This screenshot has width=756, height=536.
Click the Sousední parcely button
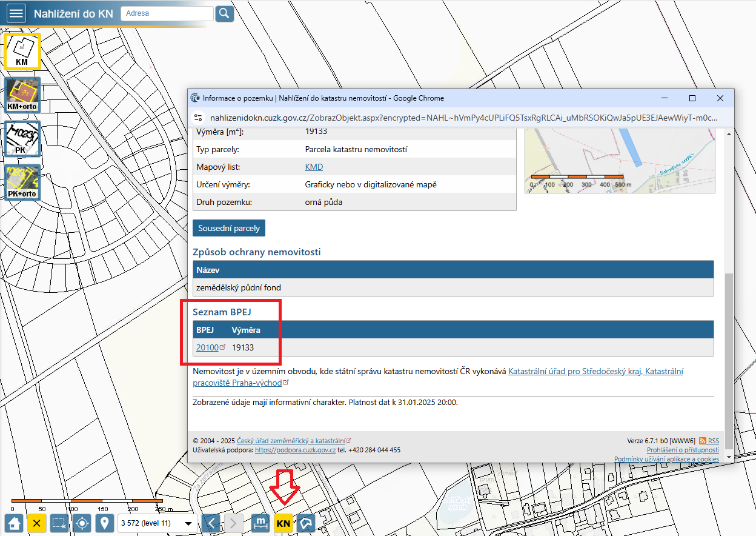[x=229, y=228]
